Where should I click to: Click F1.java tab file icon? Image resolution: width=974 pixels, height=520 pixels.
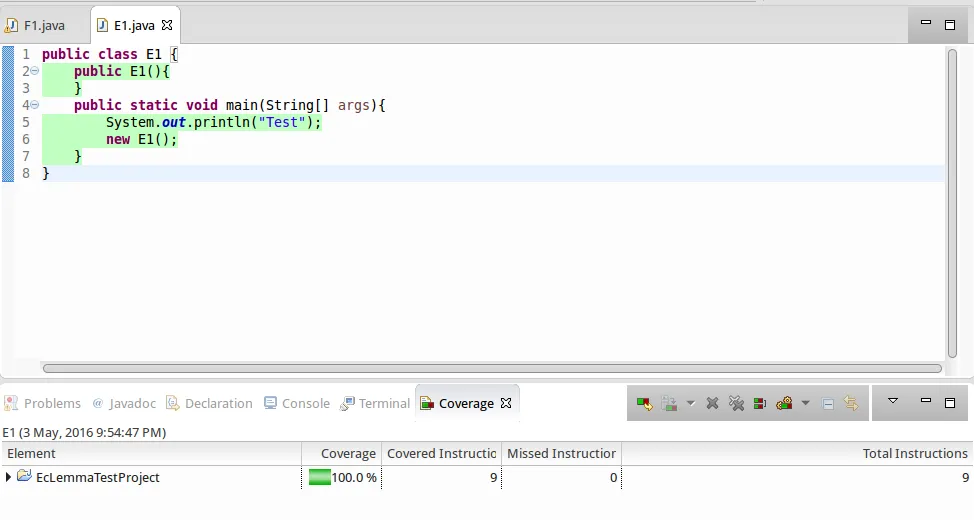pos(11,25)
